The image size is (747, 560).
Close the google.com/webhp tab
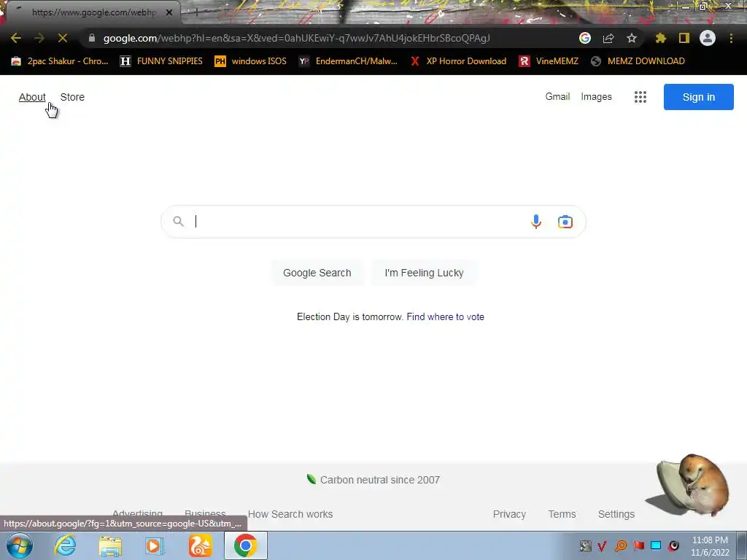(x=169, y=12)
